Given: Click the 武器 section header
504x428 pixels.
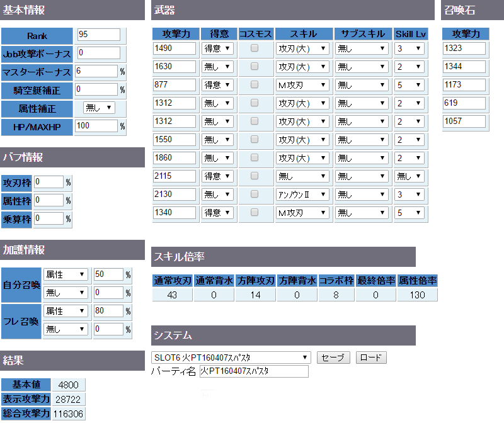Looking at the screenshot, I should 292,10.
